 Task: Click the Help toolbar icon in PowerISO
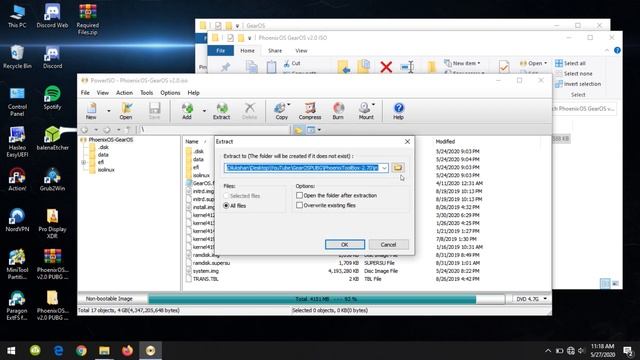click(398, 111)
